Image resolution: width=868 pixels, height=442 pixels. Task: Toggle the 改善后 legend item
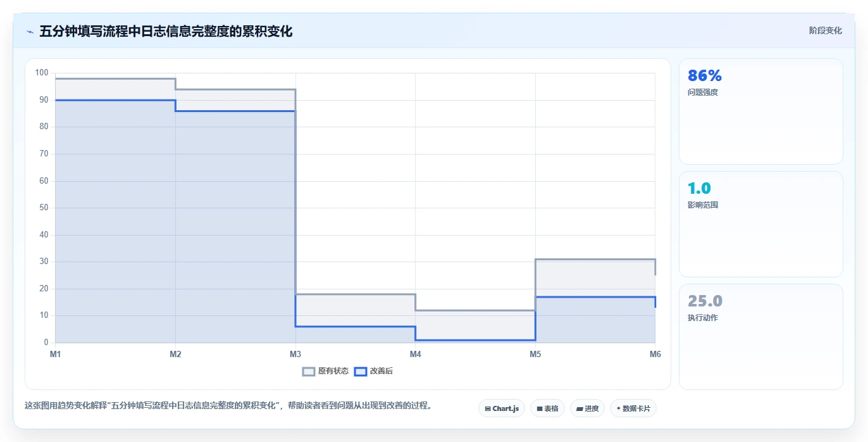pyautogui.click(x=373, y=371)
